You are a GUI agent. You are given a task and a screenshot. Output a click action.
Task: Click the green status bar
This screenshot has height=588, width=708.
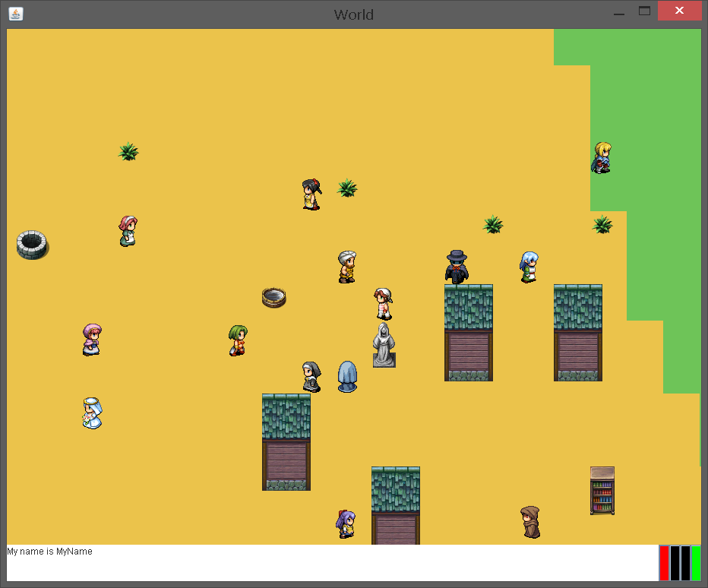[697, 563]
